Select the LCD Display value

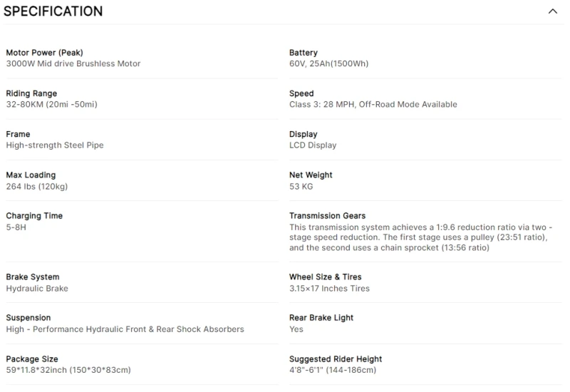coord(313,145)
